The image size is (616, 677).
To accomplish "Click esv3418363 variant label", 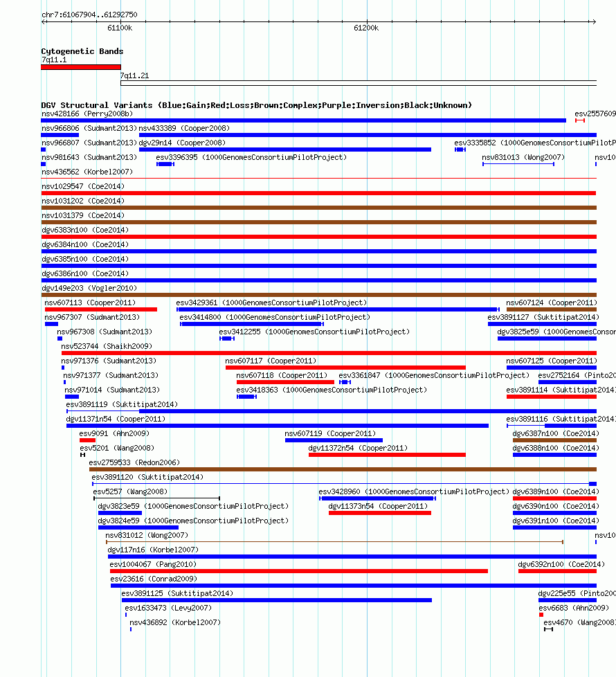I will pyautogui.click(x=332, y=390).
